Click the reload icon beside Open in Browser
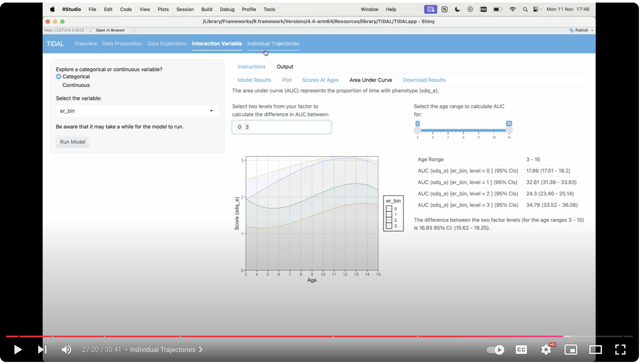Screen dimensions: 641x364 tap(133, 30)
